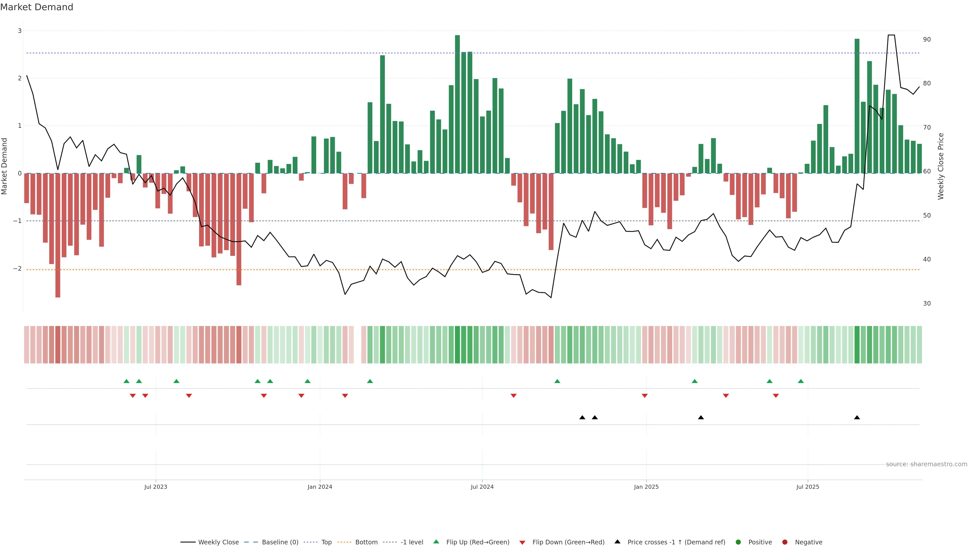The image size is (980, 551).
Task: Click the last black triangle marker after Jul 2025
Action: [x=857, y=418]
